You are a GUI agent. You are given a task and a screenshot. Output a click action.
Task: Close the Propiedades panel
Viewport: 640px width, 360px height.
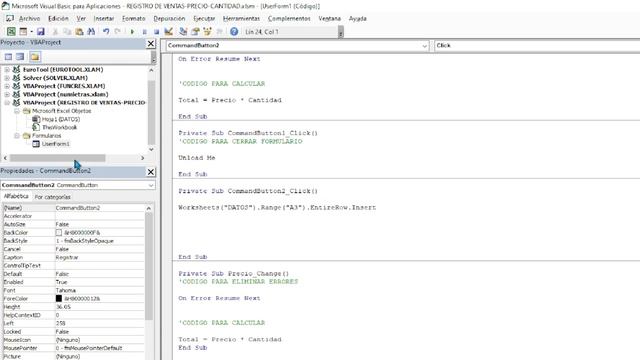[151, 172]
